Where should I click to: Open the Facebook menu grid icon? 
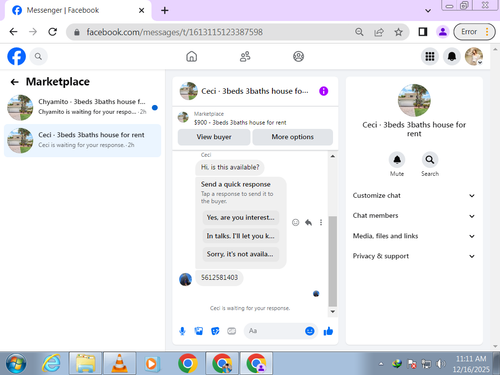click(x=430, y=56)
